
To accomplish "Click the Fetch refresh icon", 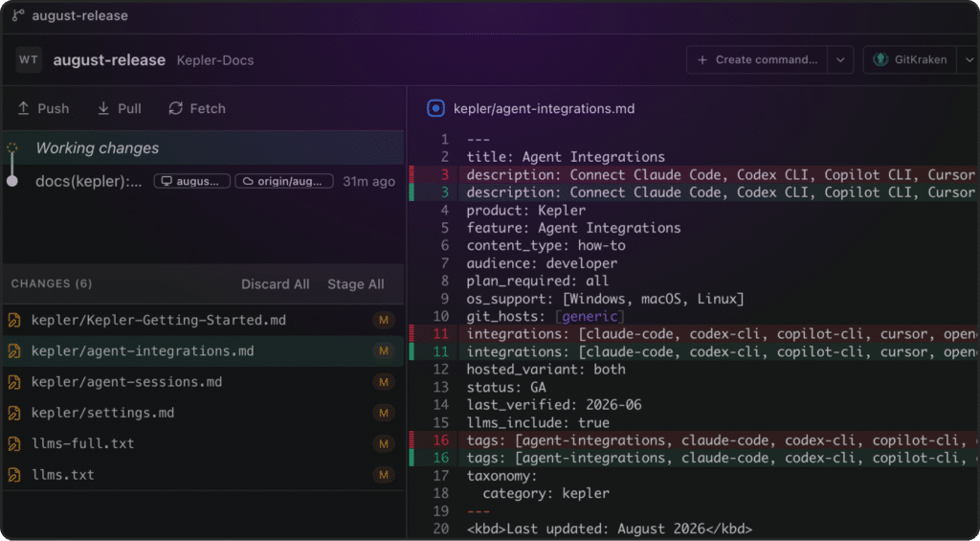I will [176, 108].
